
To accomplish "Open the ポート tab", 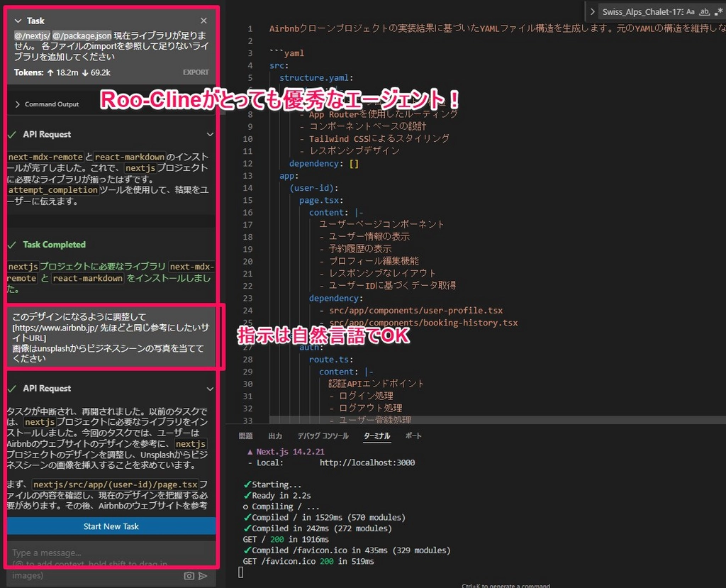I will pyautogui.click(x=413, y=436).
